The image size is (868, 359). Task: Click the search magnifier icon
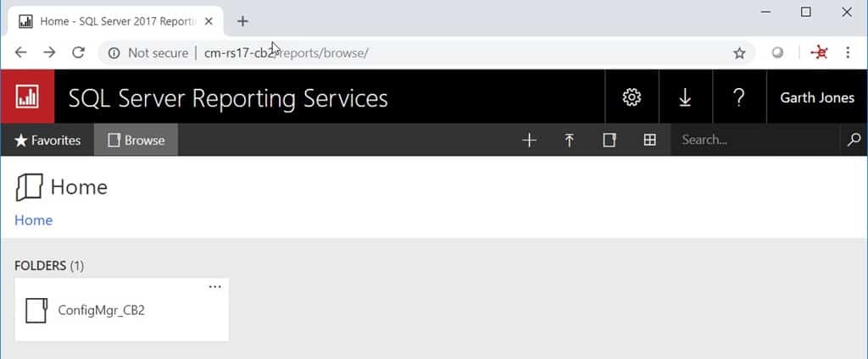(x=854, y=141)
